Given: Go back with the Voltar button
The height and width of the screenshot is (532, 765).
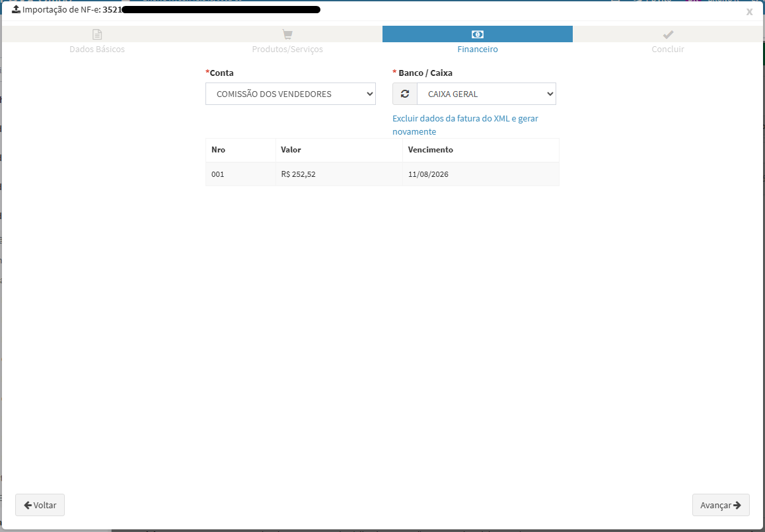Looking at the screenshot, I should tap(40, 505).
